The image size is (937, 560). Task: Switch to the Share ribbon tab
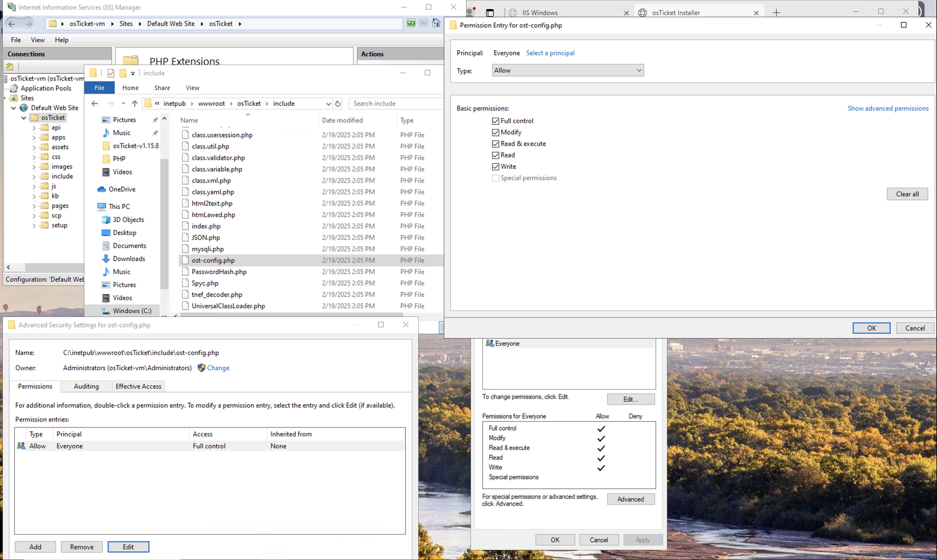[162, 88]
